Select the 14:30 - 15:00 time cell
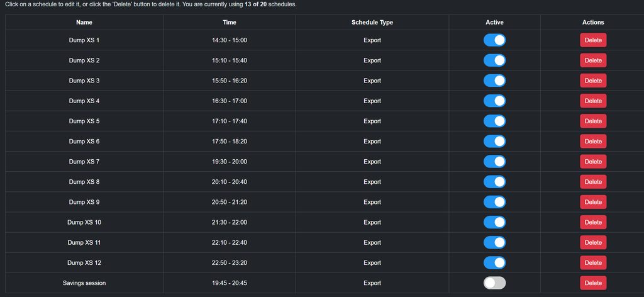Viewport: 644px width, 297px height. click(x=230, y=40)
